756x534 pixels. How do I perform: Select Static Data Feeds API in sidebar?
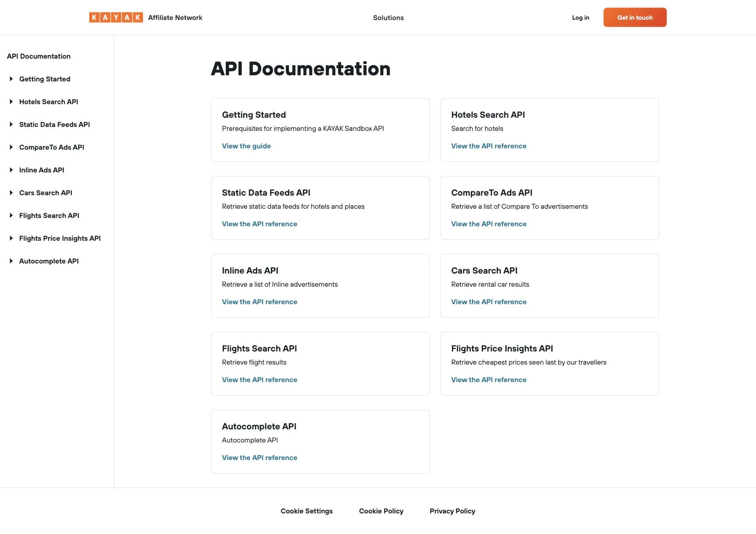coord(55,124)
